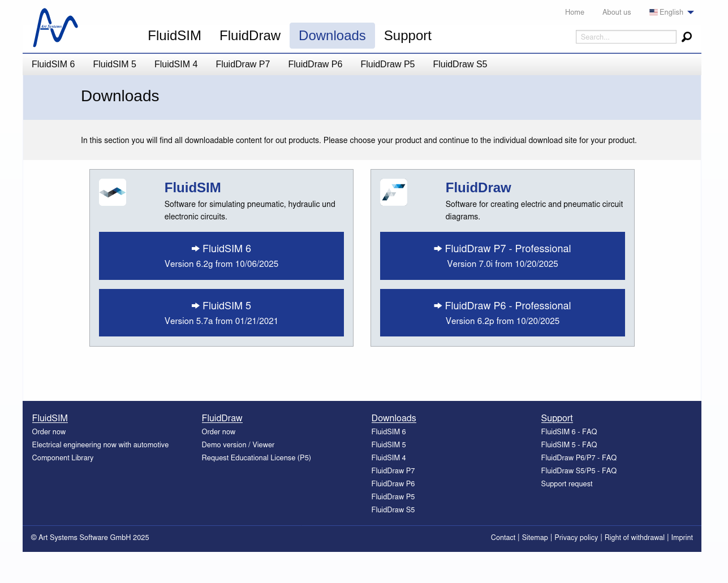Go to the Home link
The height and width of the screenshot is (583, 728).
574,12
